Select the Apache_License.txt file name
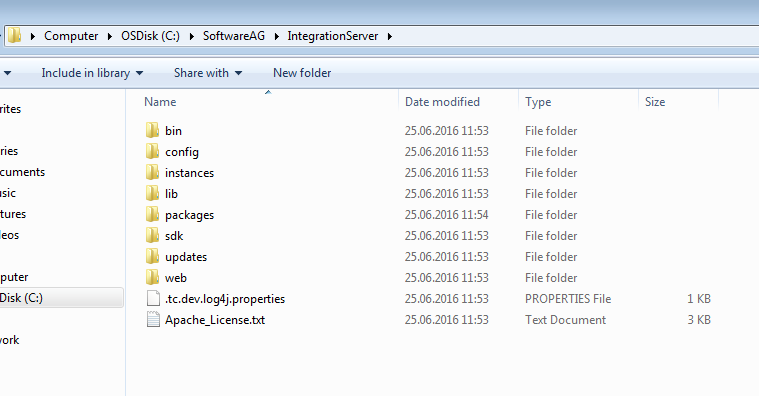Screen dimensions: 759x396 pyautogui.click(x=215, y=320)
